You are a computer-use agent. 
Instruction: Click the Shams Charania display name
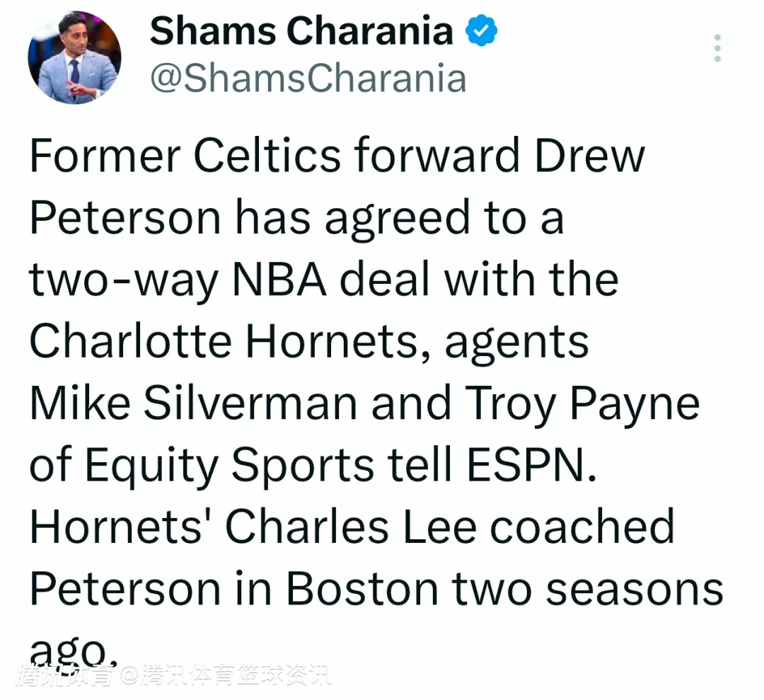(301, 30)
